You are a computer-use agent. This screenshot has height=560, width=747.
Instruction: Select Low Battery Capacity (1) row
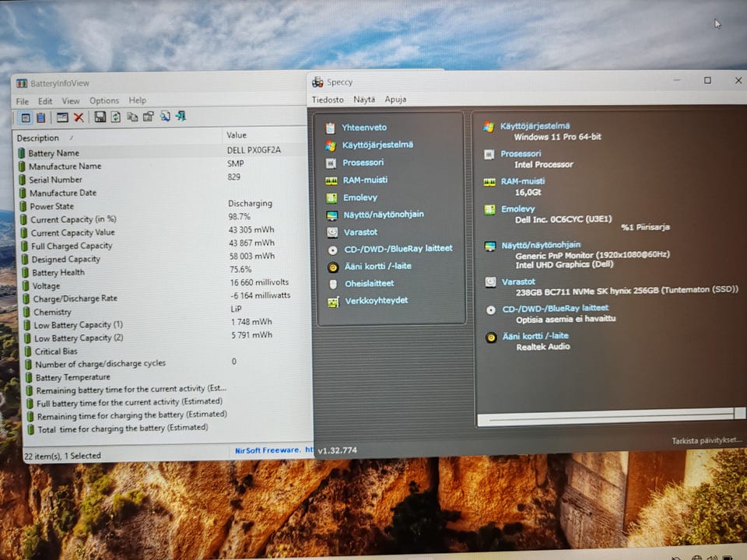pos(167,324)
